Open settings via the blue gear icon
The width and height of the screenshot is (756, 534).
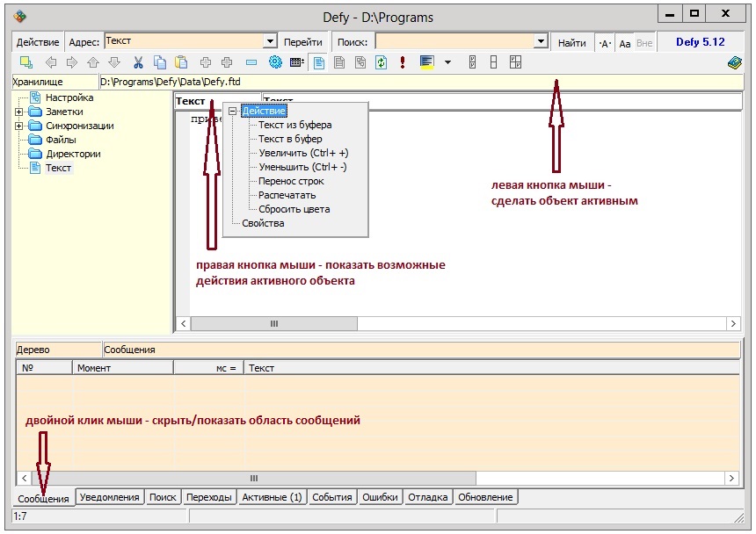[x=275, y=62]
